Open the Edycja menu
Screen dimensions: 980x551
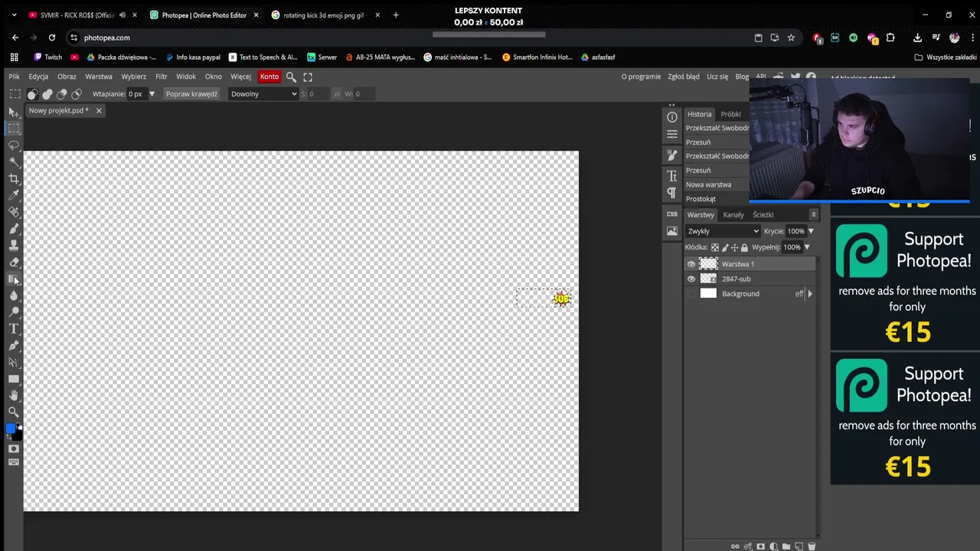pos(38,77)
